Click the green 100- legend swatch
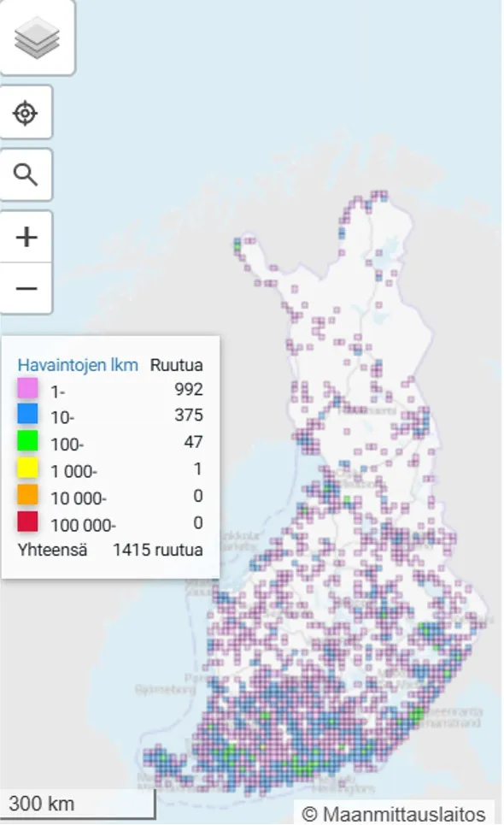Screen dimensions: 504x825 pyautogui.click(x=27, y=441)
